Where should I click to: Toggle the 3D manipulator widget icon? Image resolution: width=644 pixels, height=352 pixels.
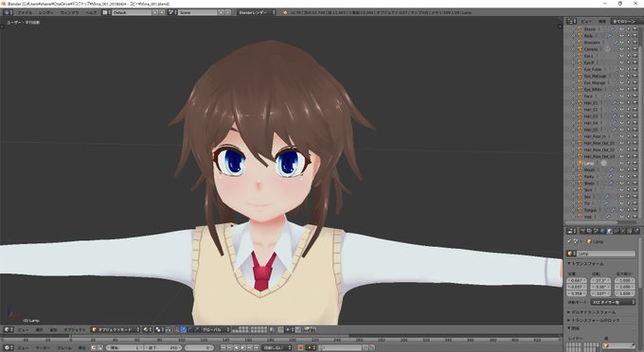176,330
